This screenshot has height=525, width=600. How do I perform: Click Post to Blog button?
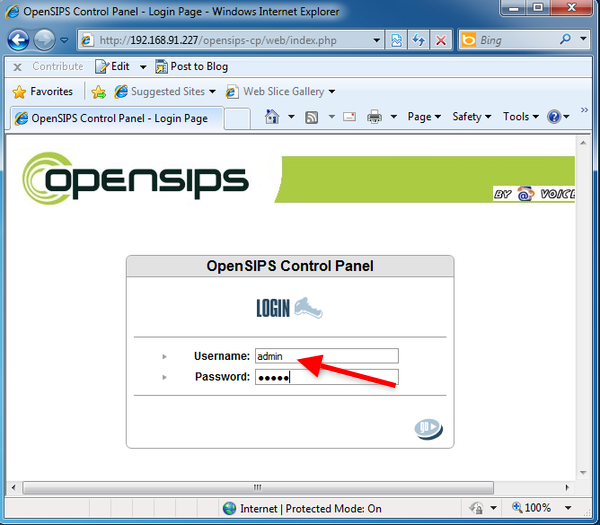pyautogui.click(x=192, y=67)
